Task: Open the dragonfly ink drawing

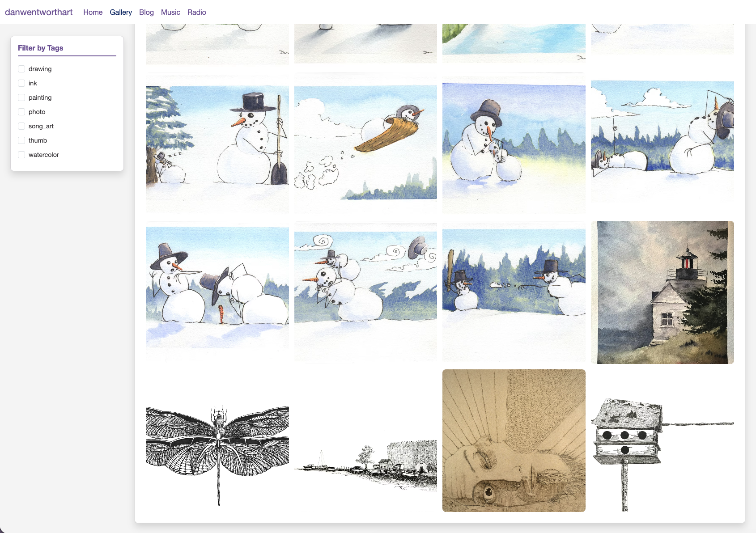Action: (x=217, y=440)
